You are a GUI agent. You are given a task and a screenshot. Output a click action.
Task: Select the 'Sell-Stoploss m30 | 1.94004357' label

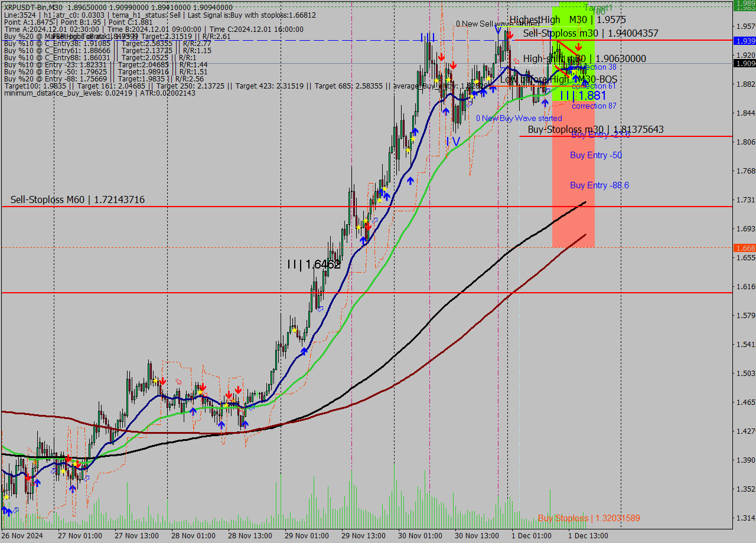click(591, 33)
